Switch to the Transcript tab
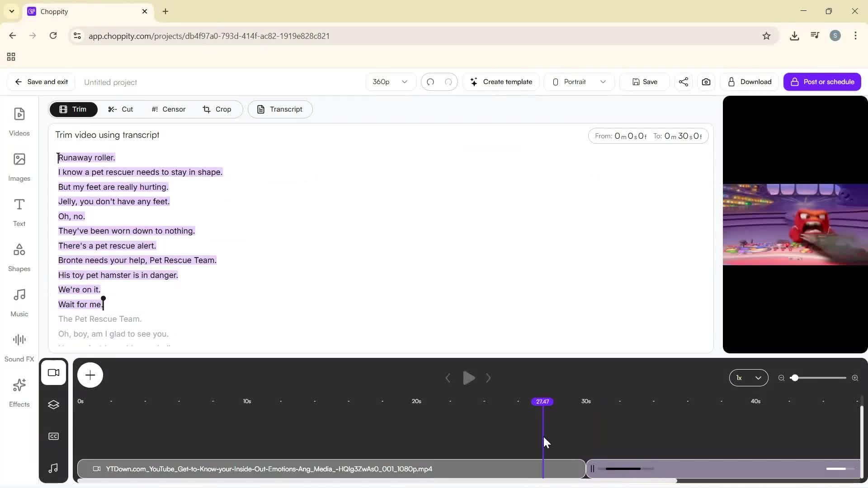868x488 pixels. pyautogui.click(x=280, y=109)
